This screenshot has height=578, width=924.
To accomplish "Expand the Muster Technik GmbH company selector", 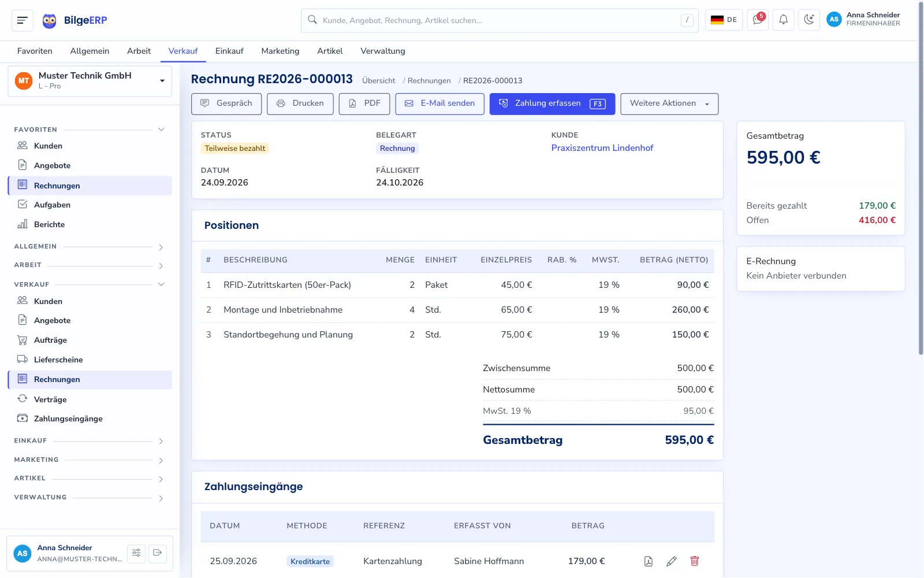I will (x=90, y=81).
